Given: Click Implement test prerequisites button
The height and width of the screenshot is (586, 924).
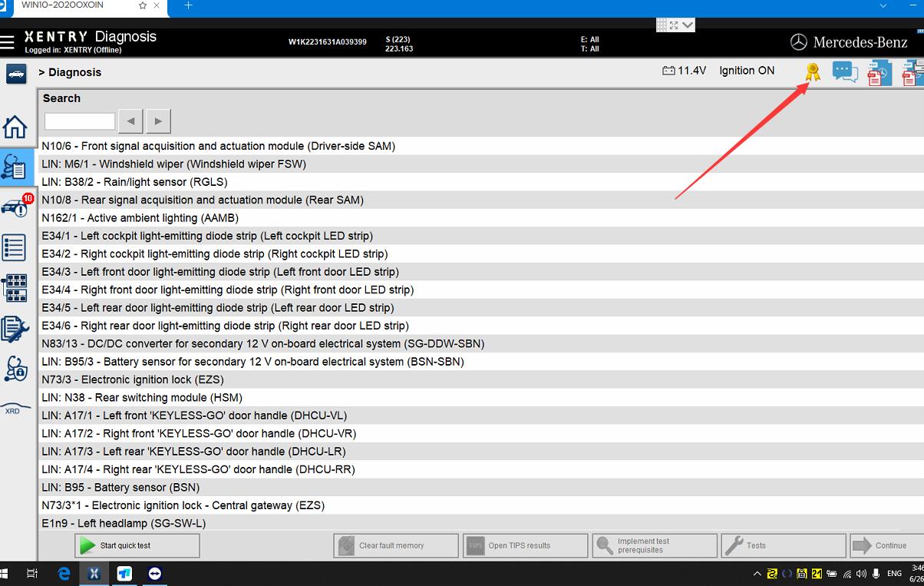Looking at the screenshot, I should 655,545.
